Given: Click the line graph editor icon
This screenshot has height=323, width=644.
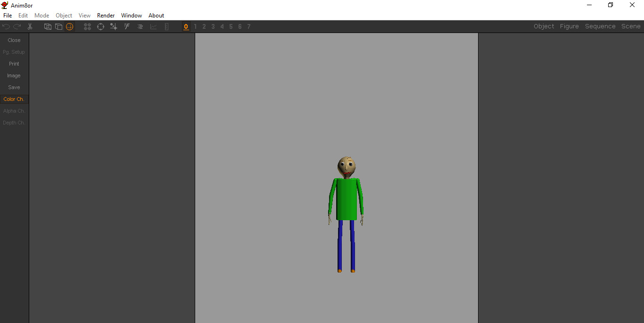Looking at the screenshot, I should (x=153, y=26).
